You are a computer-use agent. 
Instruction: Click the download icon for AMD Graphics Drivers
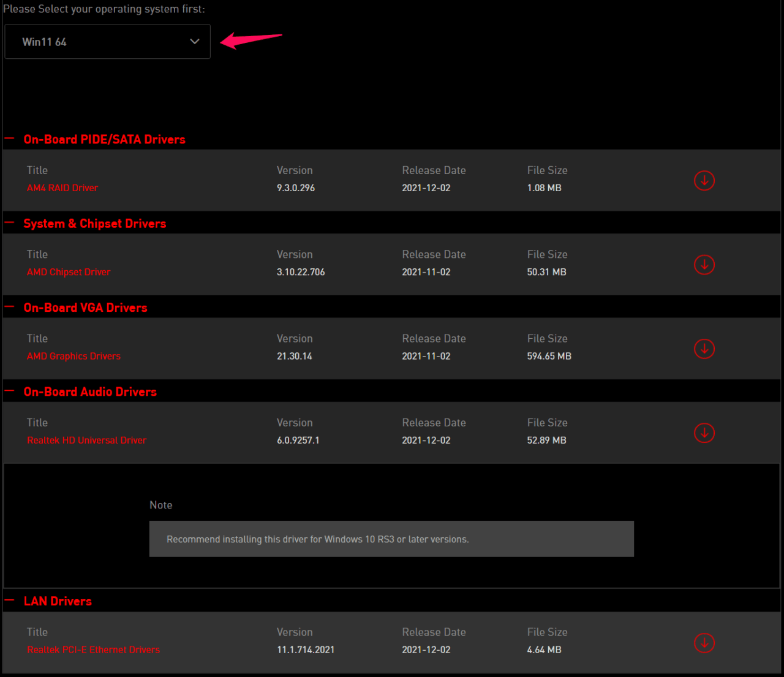[704, 349]
